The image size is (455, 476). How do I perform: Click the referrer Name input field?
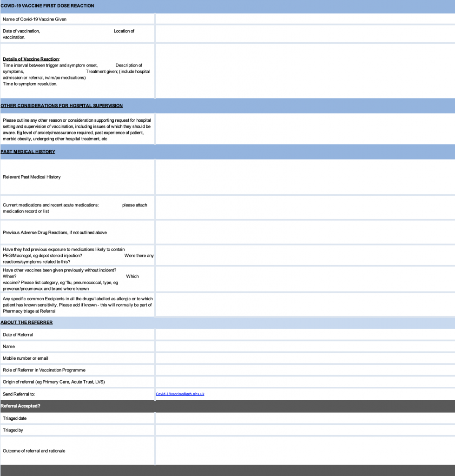click(305, 346)
